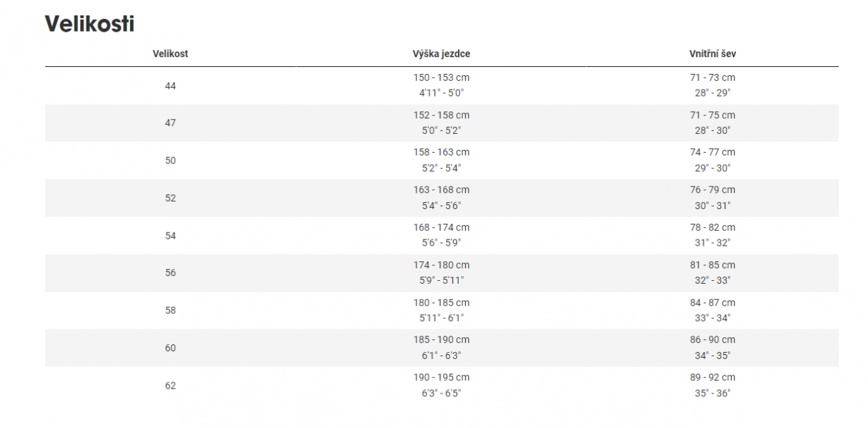Viewport: 868px width, 428px height.
Task: Select the Velikost column header
Action: pyautogui.click(x=170, y=53)
